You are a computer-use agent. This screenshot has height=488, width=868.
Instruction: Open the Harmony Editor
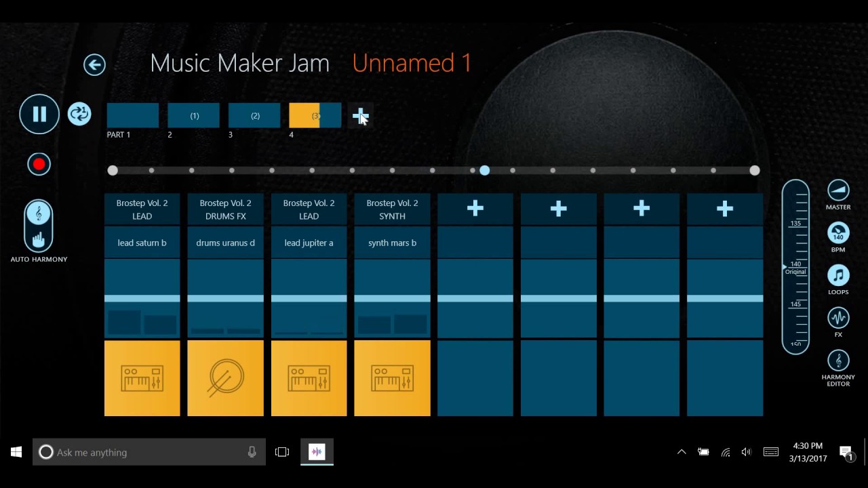[x=838, y=361]
